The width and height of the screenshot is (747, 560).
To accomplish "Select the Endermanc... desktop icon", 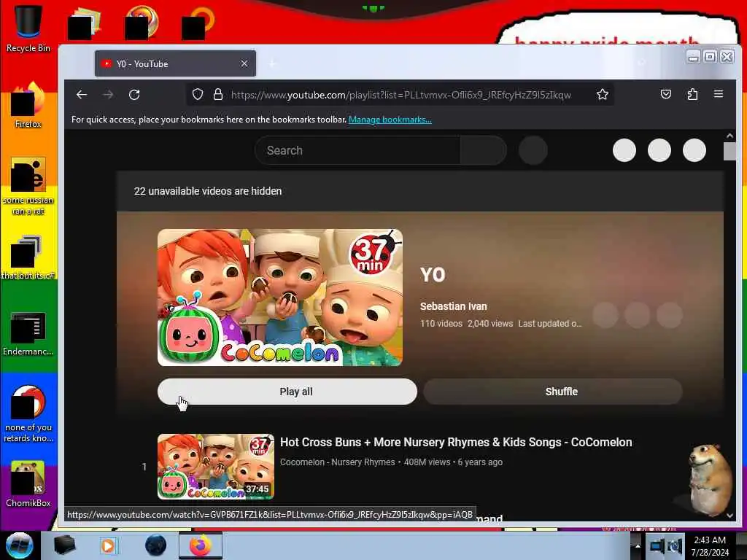I will (28, 333).
